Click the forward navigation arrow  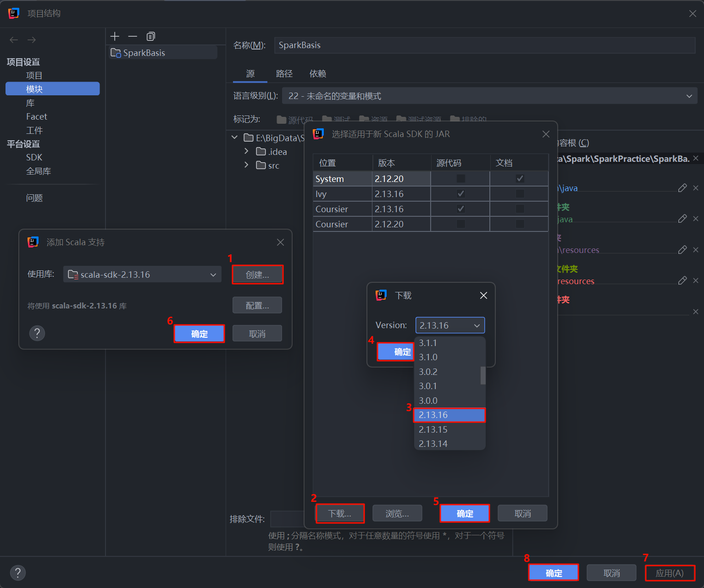[32, 40]
